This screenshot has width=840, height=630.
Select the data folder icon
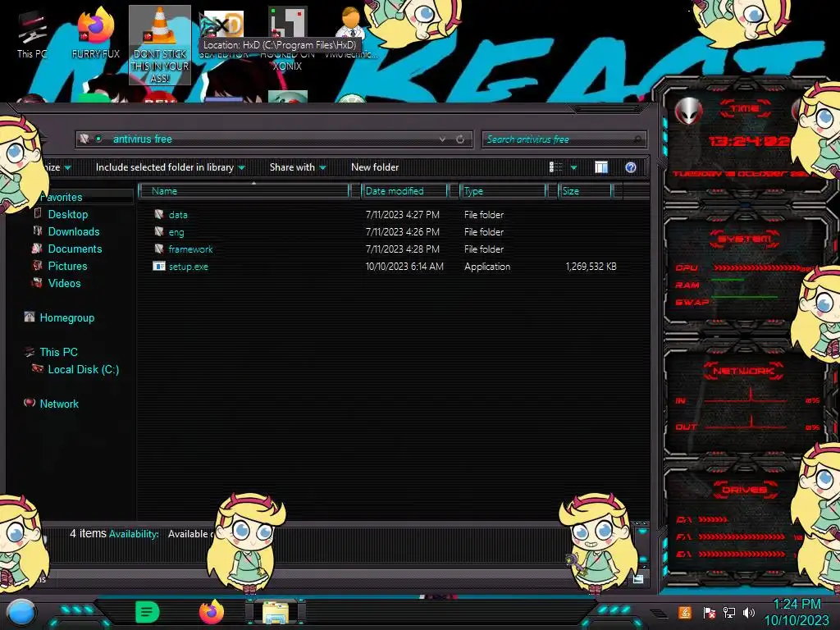tap(158, 214)
